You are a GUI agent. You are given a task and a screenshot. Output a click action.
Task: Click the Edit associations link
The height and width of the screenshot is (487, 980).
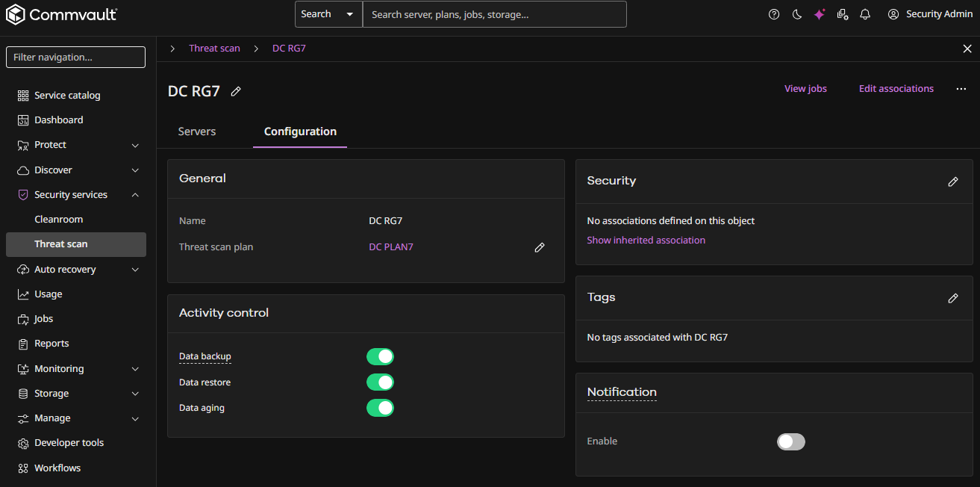point(896,89)
